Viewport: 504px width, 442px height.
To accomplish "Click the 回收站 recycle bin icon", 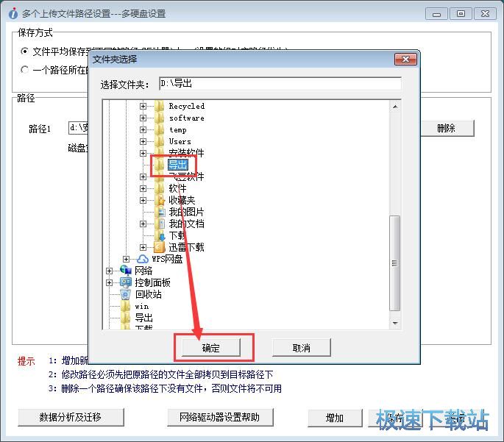I will 125,294.
